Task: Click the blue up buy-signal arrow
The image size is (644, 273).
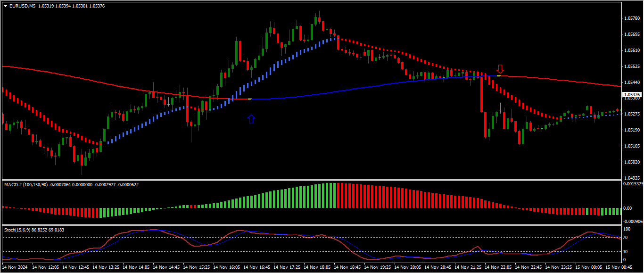Action: (251, 119)
